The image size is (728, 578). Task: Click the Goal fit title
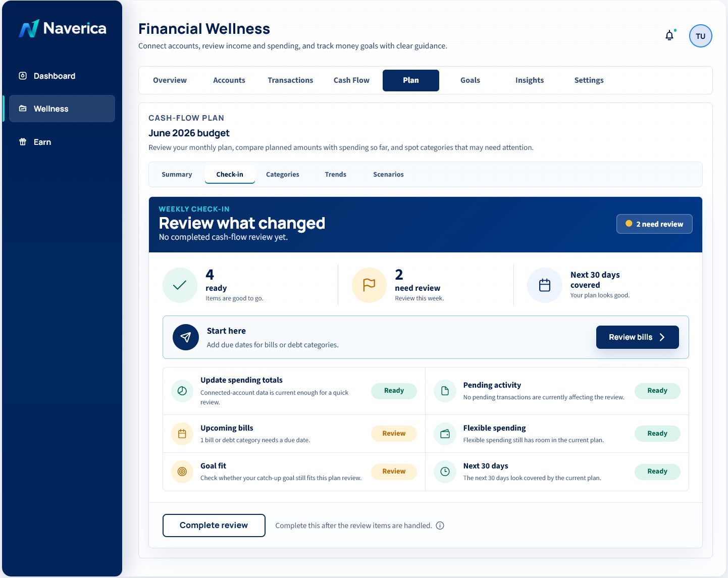pos(213,466)
